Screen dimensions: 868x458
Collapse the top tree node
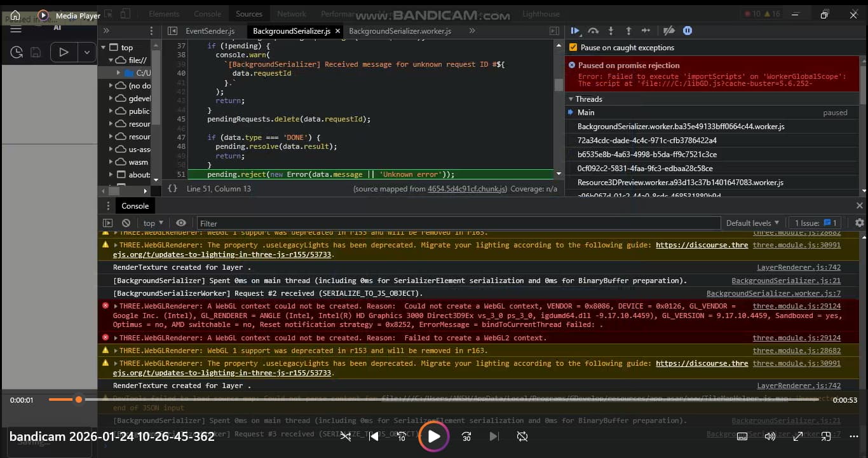(x=104, y=48)
